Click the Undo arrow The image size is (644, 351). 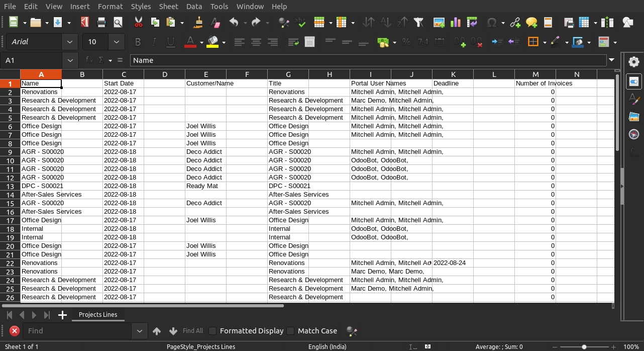(234, 22)
